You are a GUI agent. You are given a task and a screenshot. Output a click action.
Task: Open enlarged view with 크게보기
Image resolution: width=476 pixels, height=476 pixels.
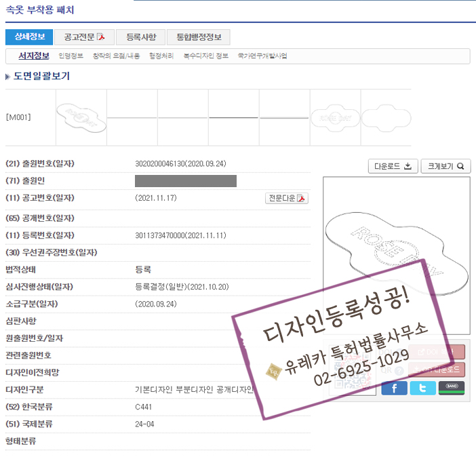click(445, 166)
